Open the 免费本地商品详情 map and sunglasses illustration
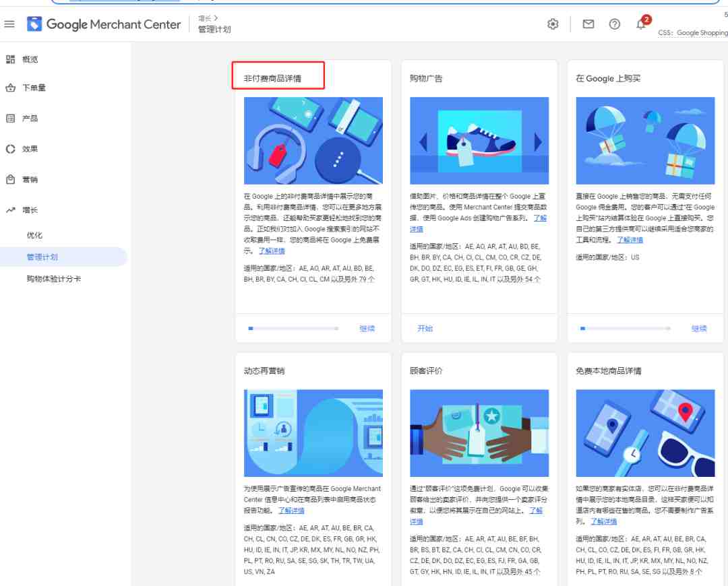728x586 pixels. tap(645, 433)
